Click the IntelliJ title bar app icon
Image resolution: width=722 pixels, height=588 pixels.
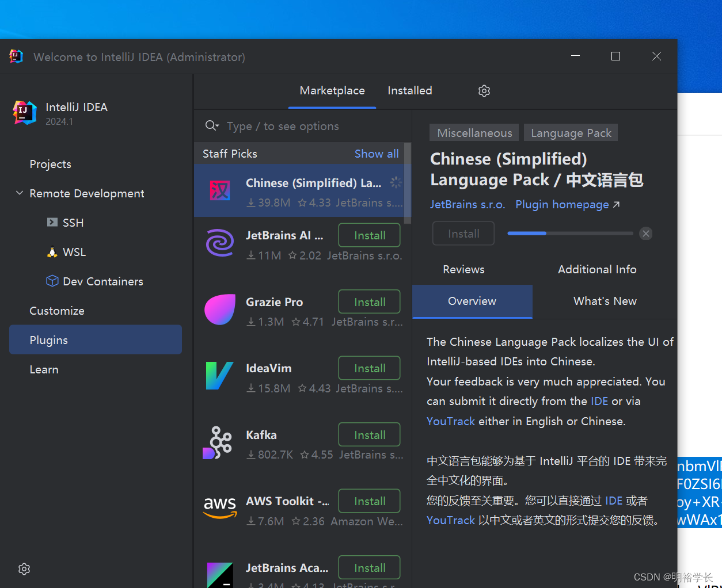click(x=16, y=56)
